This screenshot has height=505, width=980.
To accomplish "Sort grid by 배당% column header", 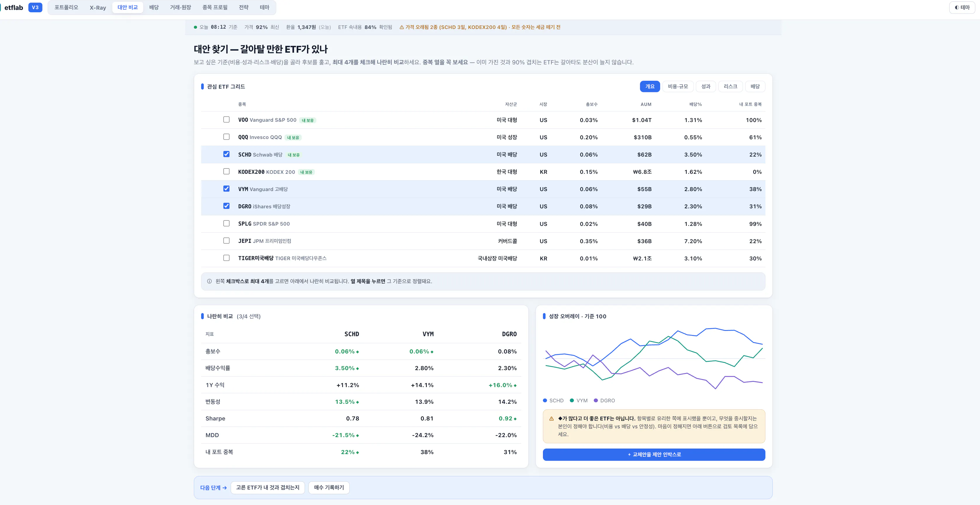I will 696,104.
